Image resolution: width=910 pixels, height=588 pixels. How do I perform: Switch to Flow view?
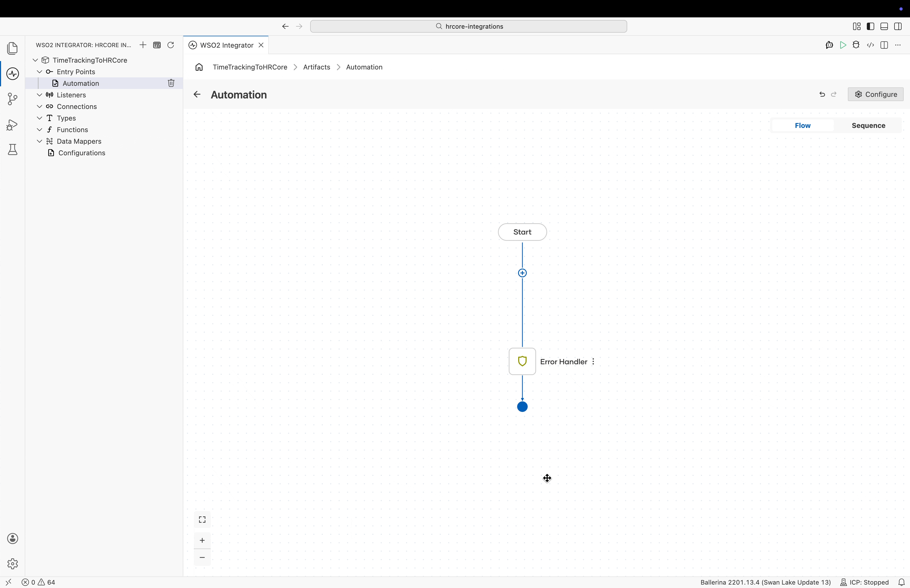click(x=803, y=126)
